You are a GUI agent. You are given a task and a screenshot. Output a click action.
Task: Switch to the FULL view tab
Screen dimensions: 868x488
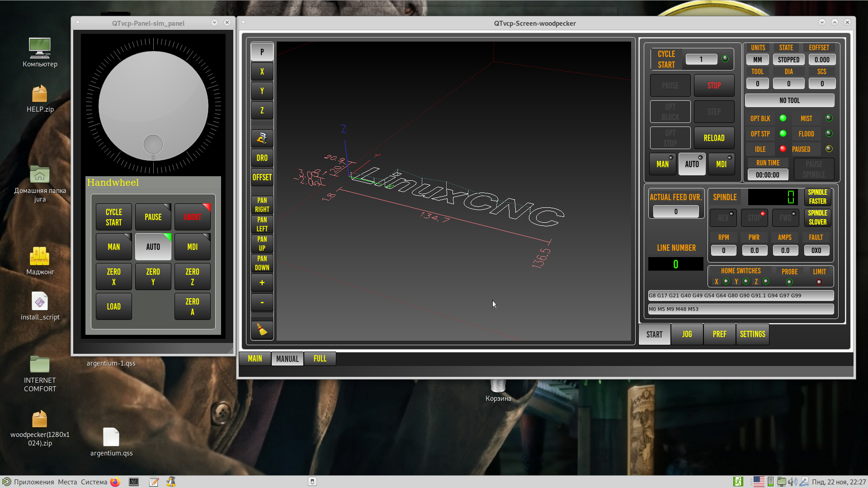(x=320, y=359)
